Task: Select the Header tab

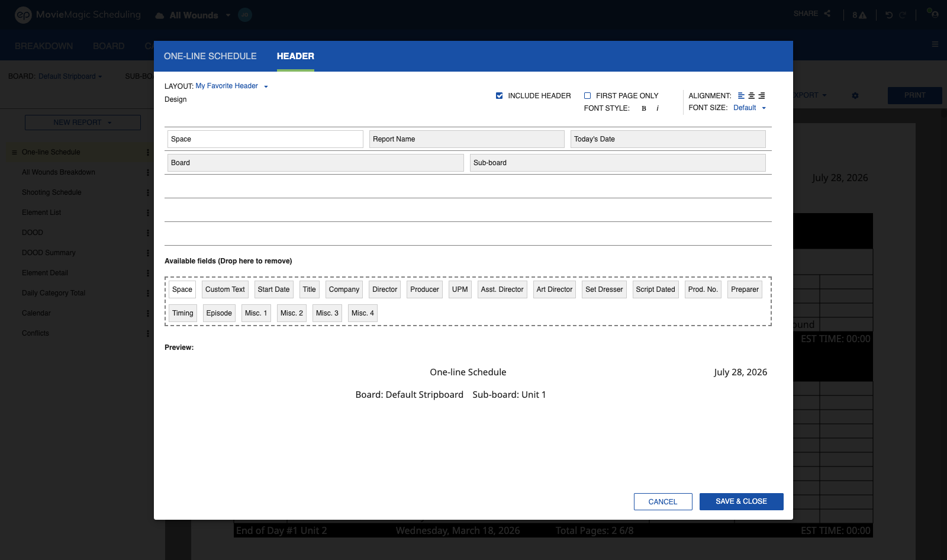Action: (x=295, y=56)
